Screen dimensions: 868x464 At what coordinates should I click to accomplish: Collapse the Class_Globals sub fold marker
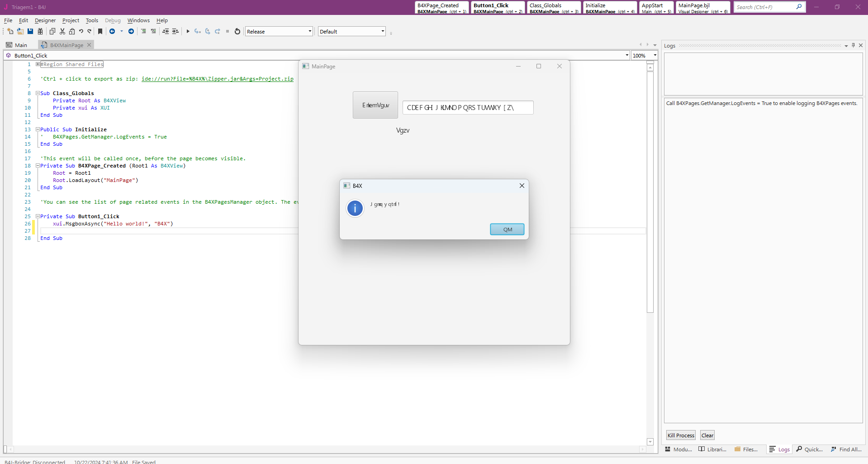pos(38,93)
